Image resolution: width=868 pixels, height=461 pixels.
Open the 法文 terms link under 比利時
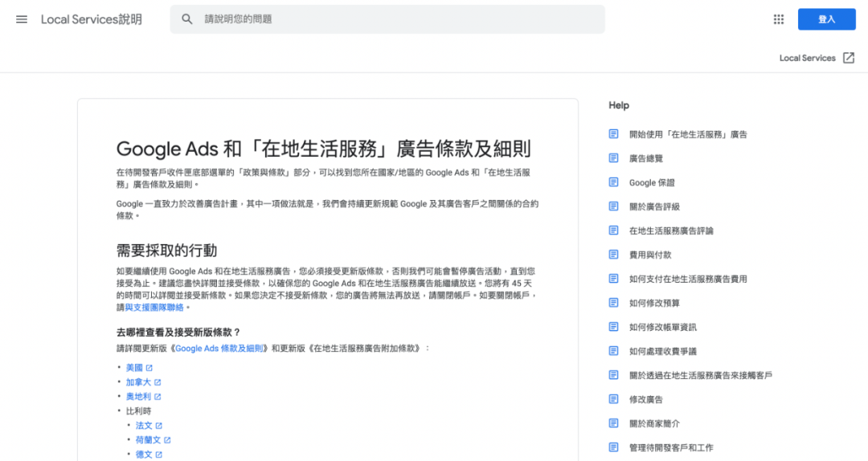pos(144,426)
